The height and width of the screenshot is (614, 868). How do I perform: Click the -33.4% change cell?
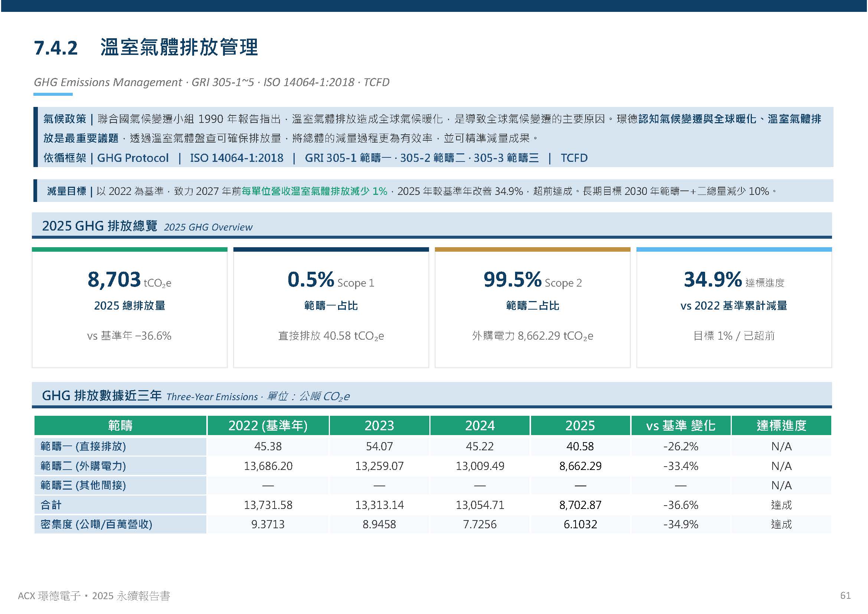click(681, 466)
